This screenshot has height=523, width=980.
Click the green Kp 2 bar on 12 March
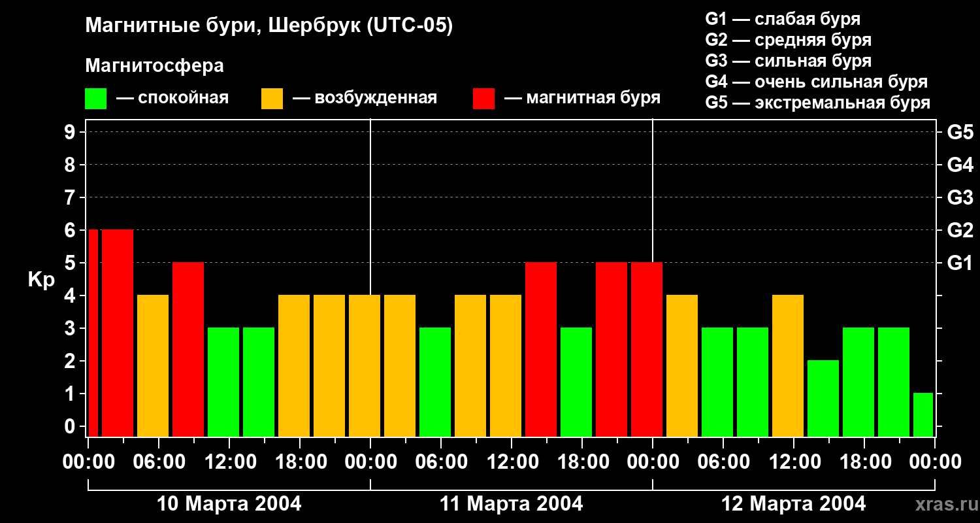pyautogui.click(x=823, y=398)
